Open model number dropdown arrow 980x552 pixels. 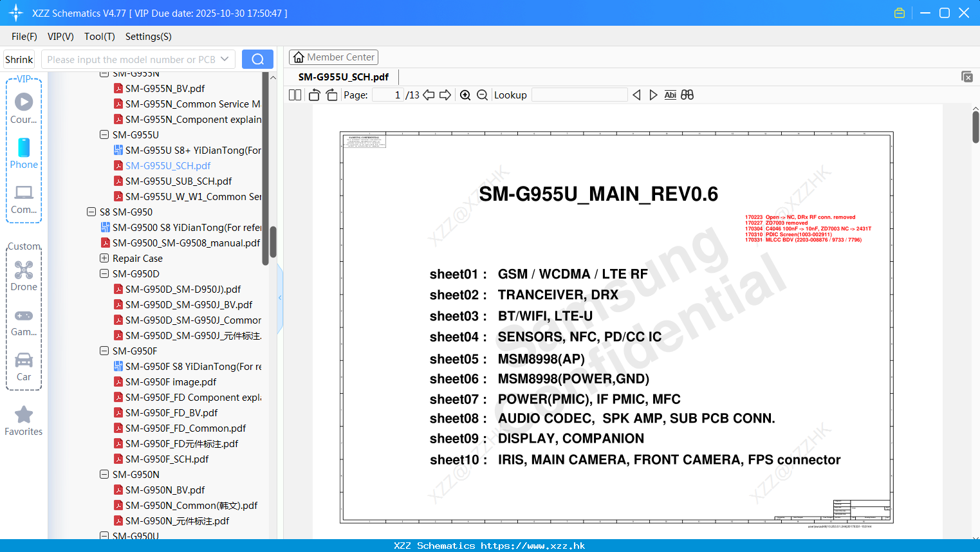(x=225, y=59)
